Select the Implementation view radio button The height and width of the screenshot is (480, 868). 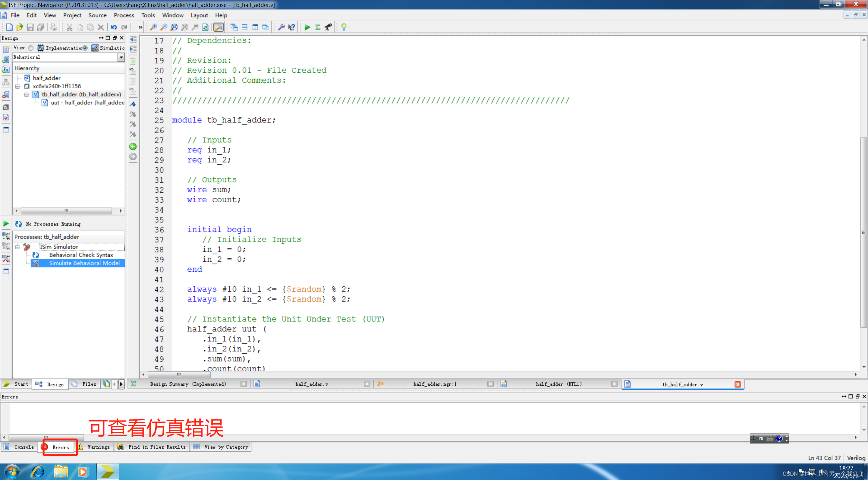(x=31, y=48)
